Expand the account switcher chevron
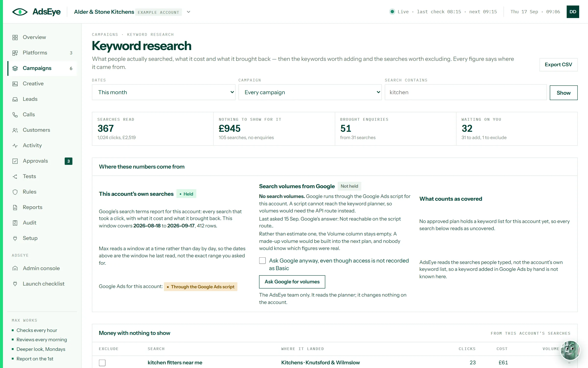The height and width of the screenshot is (368, 588). 188,12
